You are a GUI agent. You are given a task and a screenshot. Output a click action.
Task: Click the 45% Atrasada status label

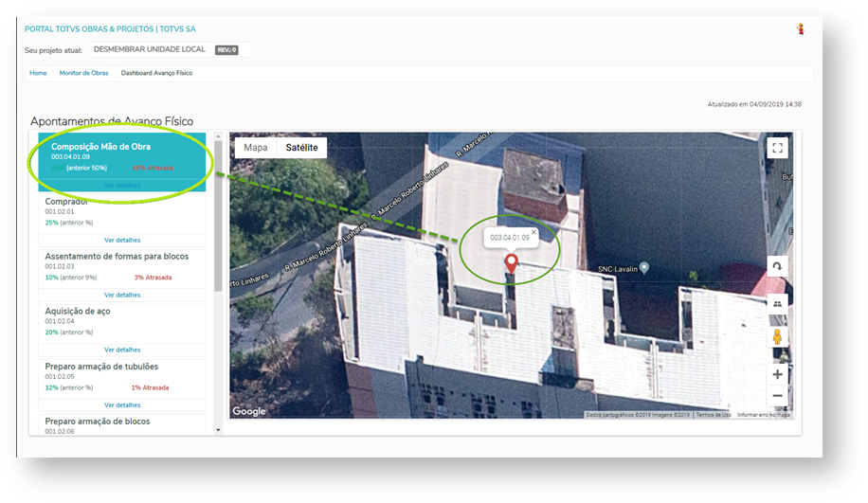pos(153,168)
